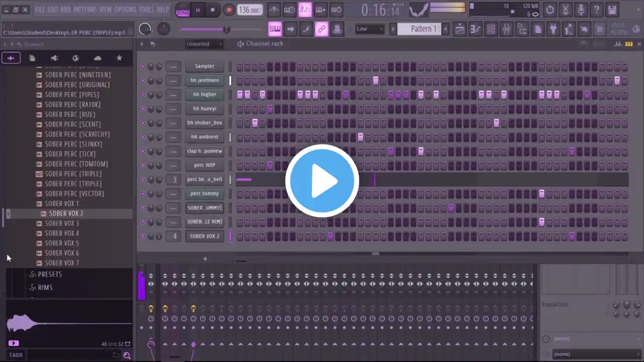Add a new pattern with plus button
Screen dimensions: 644x362
click(x=445, y=29)
